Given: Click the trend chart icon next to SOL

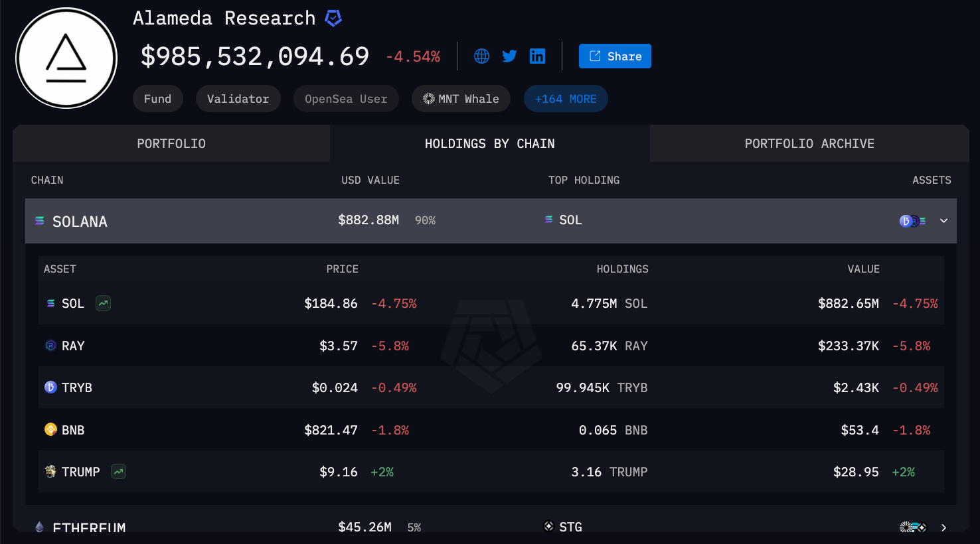Looking at the screenshot, I should coord(103,303).
